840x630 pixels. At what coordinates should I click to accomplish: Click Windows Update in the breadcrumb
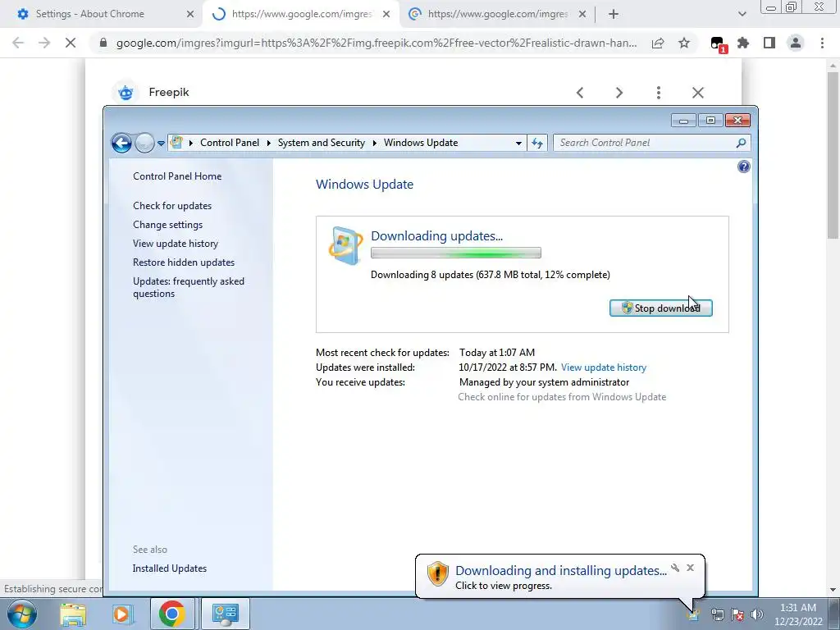click(x=421, y=143)
